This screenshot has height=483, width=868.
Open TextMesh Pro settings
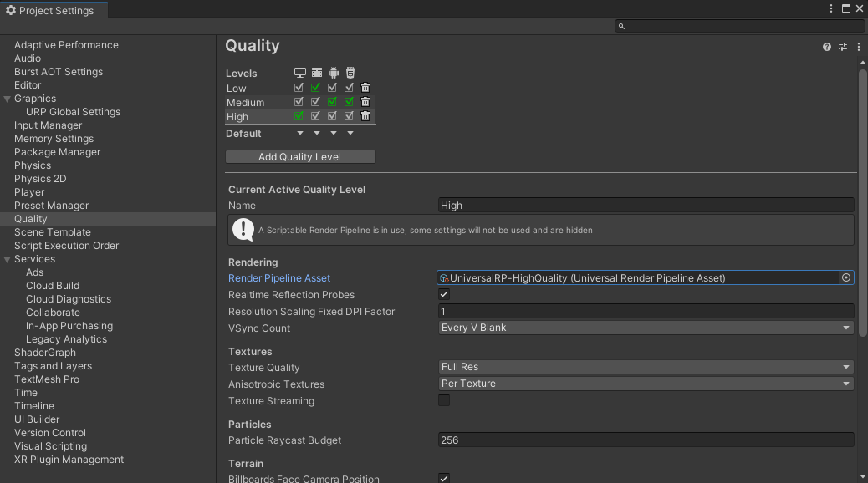click(47, 379)
